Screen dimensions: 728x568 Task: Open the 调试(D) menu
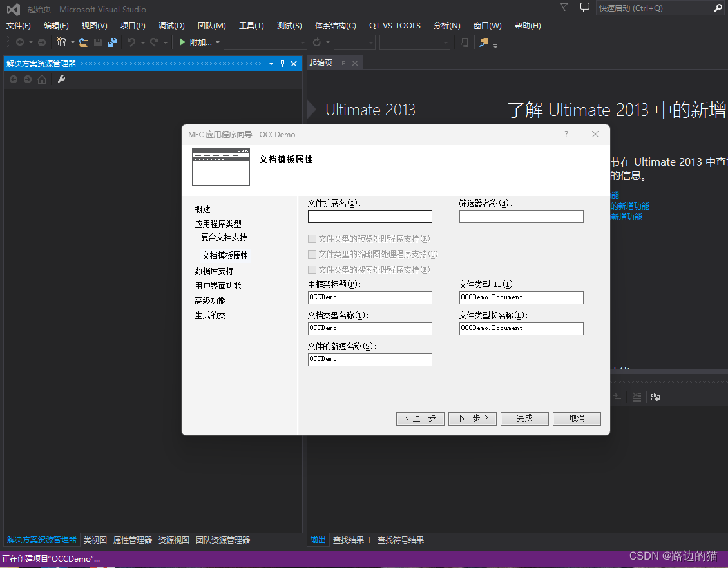171,26
